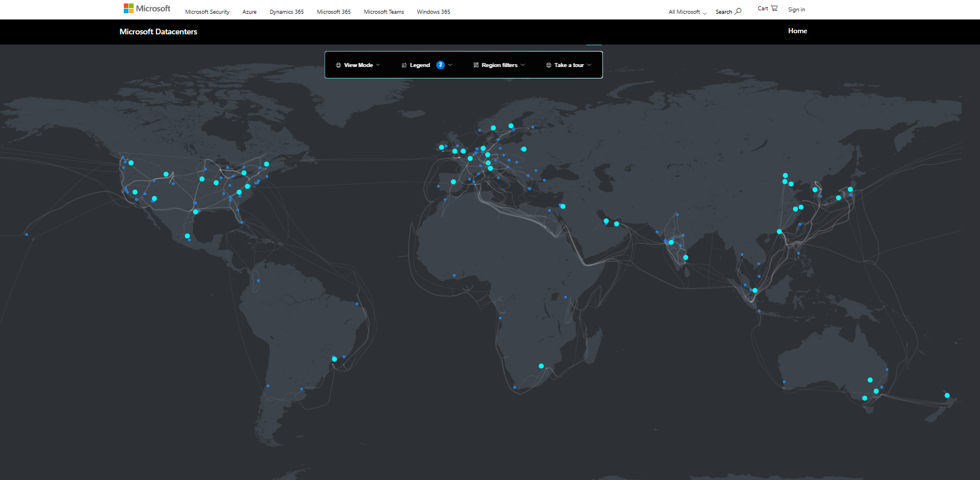Viewport: 980px width, 480px height.
Task: Click the globe icon beside Take a tour
Action: (548, 65)
